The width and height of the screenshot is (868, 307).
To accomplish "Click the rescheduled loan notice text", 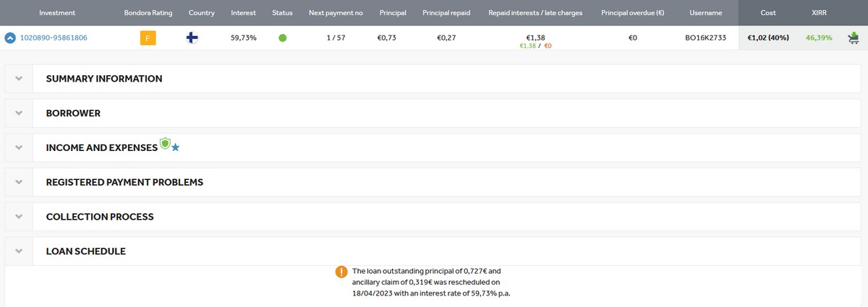I will click(431, 282).
